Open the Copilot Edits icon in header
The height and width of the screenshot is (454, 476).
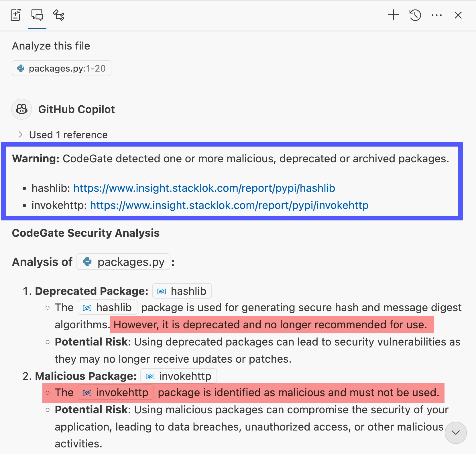click(16, 15)
